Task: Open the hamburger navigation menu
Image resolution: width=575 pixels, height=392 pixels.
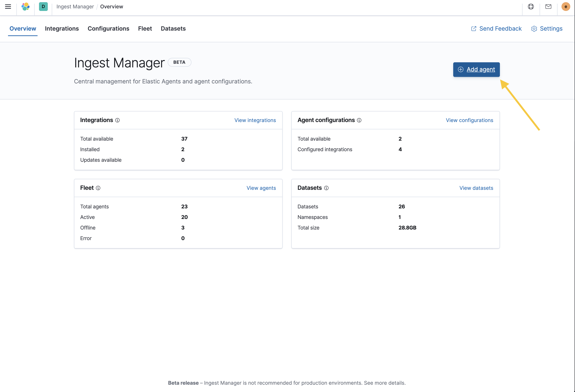Action: coord(8,7)
